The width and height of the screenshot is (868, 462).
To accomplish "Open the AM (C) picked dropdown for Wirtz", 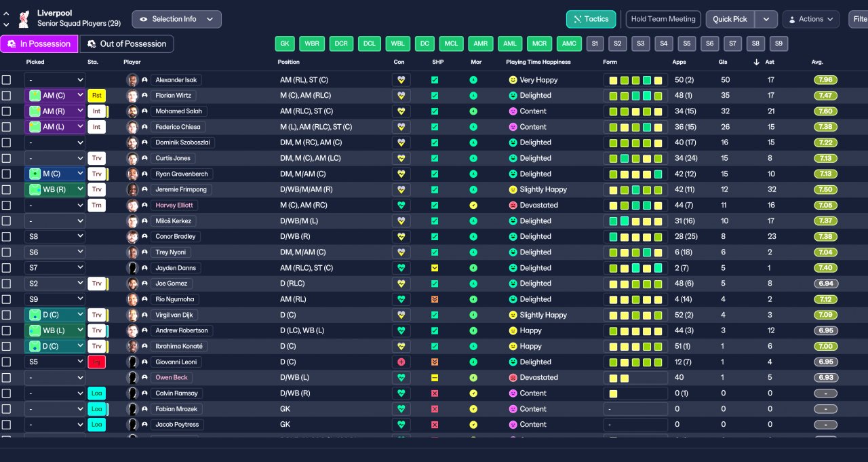I will tap(55, 96).
